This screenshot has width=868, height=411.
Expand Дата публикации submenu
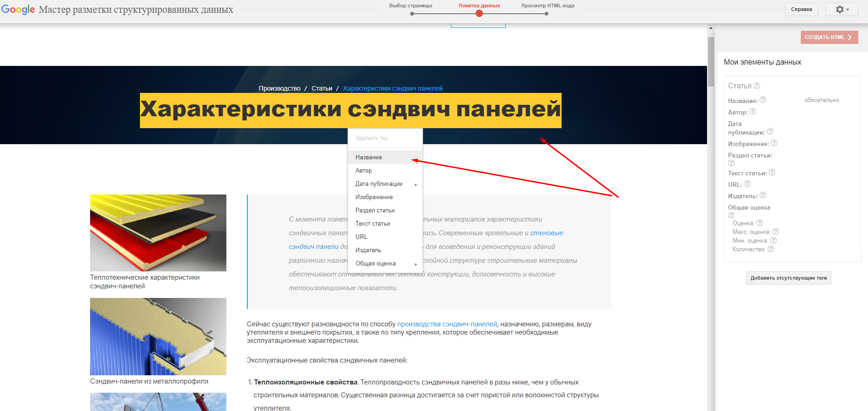coord(385,184)
